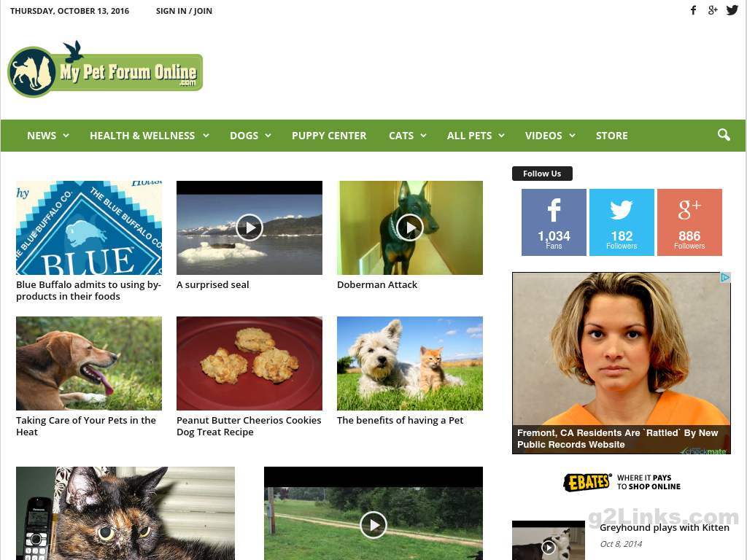Click the Twitter bird icon in the top header

coord(732,10)
